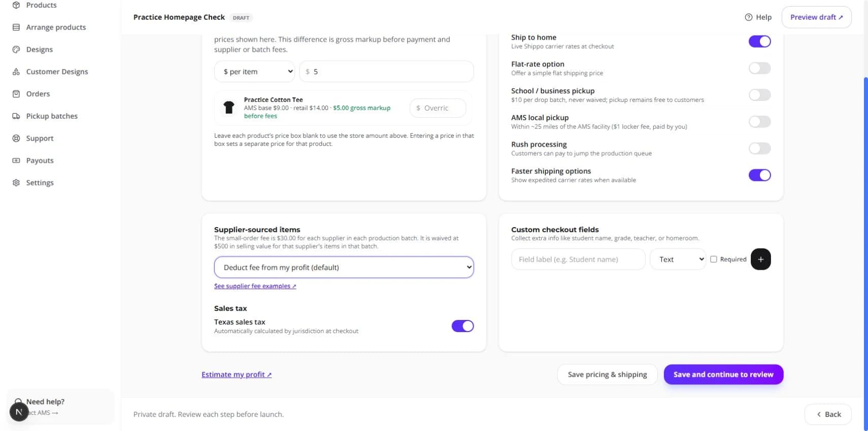Turn off Faster shipping options toggle

[759, 175]
